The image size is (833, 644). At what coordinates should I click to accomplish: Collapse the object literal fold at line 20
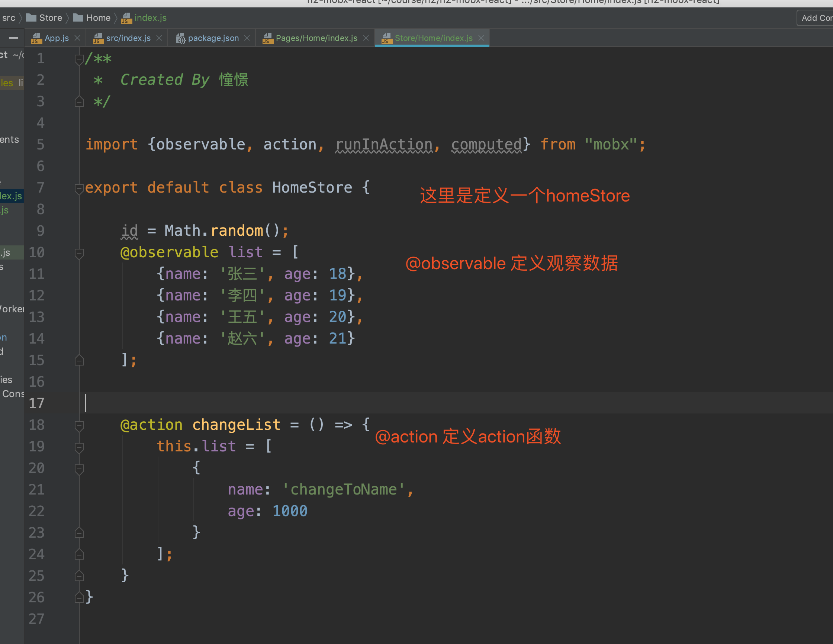[x=79, y=469]
